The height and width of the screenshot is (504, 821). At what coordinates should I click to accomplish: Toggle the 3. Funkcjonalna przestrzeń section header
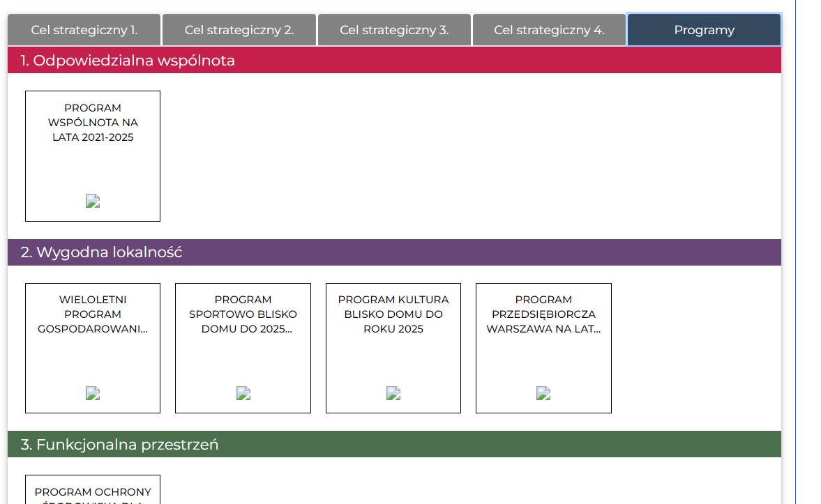[394, 444]
